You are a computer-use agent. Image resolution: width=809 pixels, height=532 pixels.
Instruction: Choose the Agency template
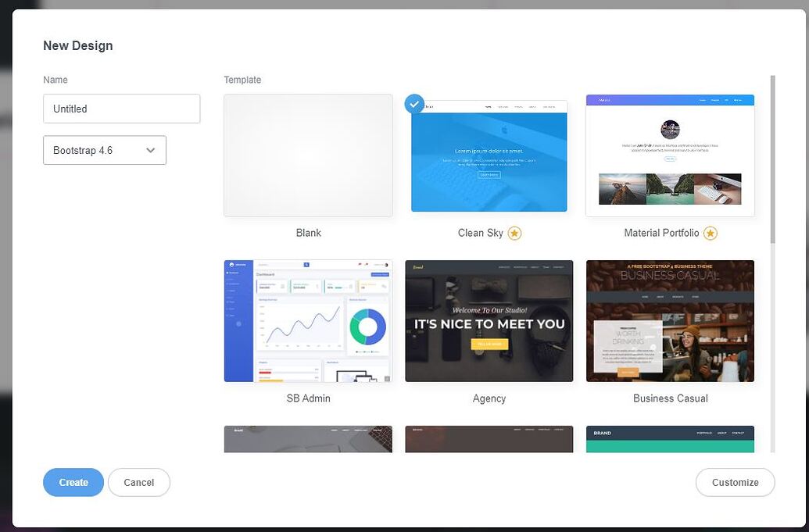tap(489, 320)
